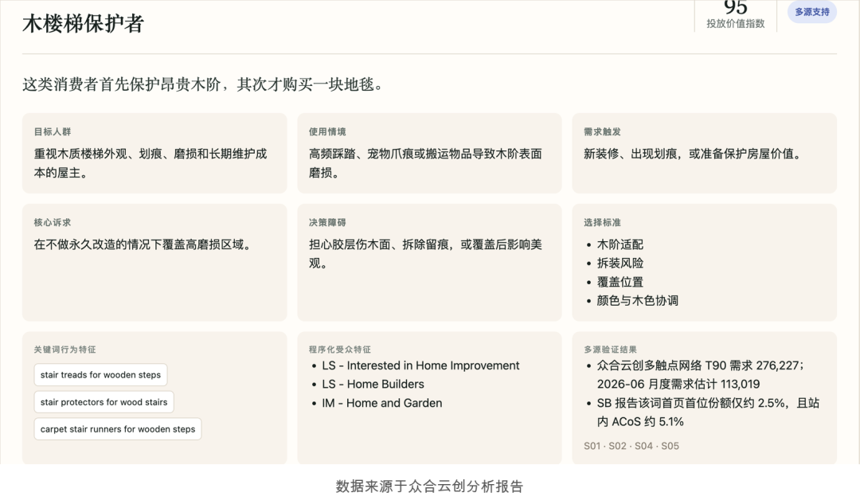Click the 拆装风险 bullet item

pos(620,264)
